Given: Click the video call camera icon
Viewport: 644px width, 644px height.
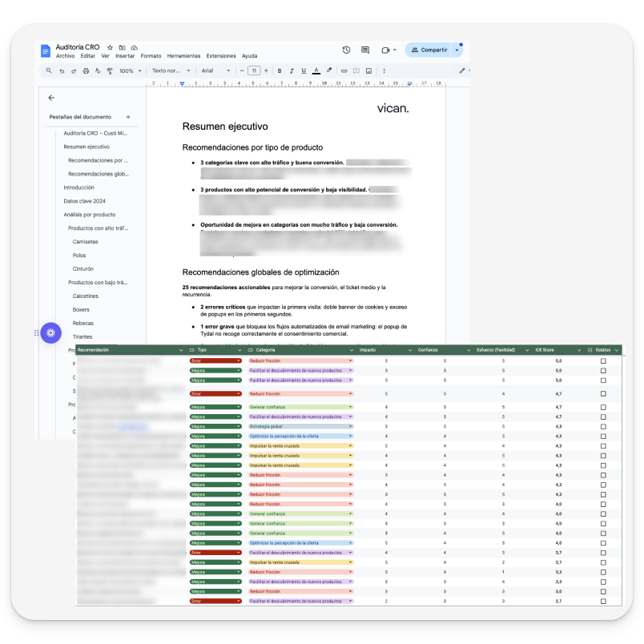Looking at the screenshot, I should coord(385,50).
